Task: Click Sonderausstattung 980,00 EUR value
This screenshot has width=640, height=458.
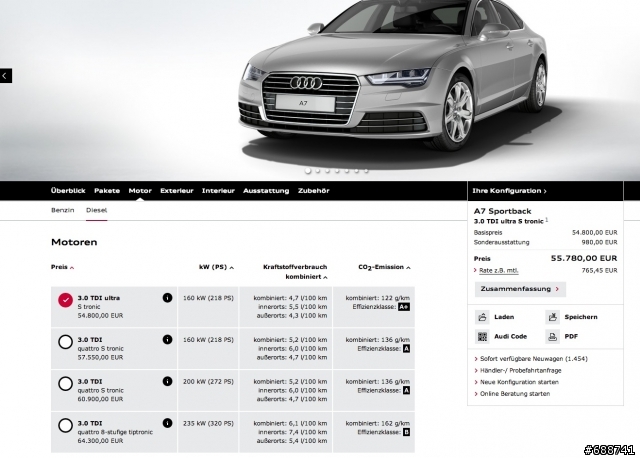Action: [x=600, y=242]
